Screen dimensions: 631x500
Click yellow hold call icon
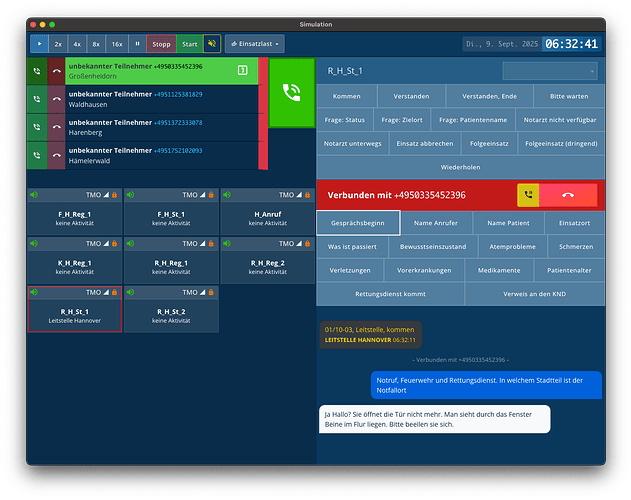(x=528, y=195)
